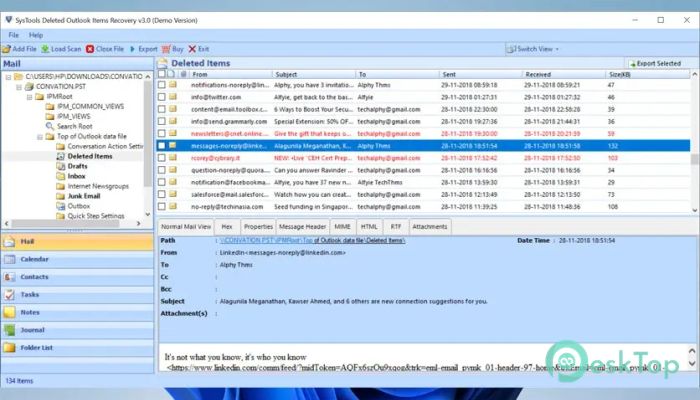
Task: Click the Contacts icon in navigation pane
Action: pyautogui.click(x=9, y=277)
